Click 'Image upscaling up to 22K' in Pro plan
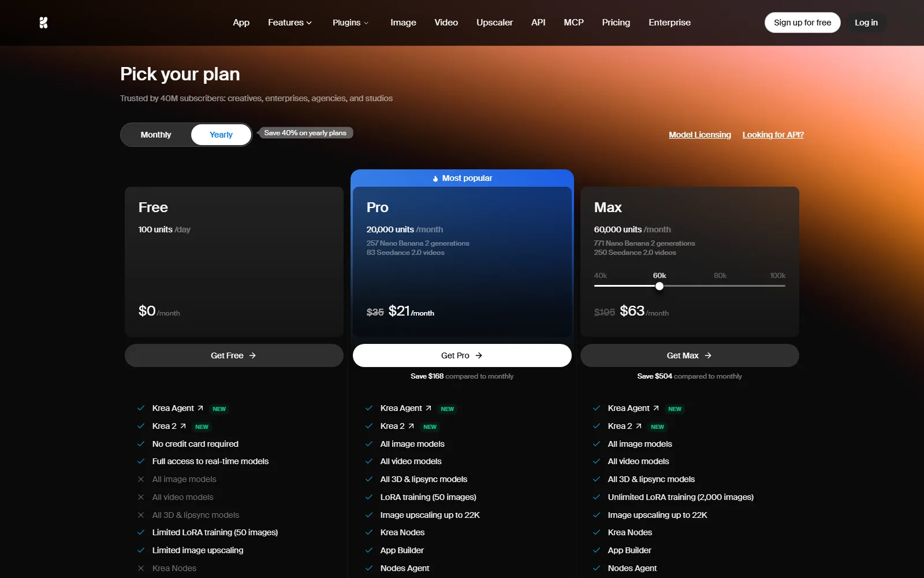Image resolution: width=924 pixels, height=578 pixels. 430,515
